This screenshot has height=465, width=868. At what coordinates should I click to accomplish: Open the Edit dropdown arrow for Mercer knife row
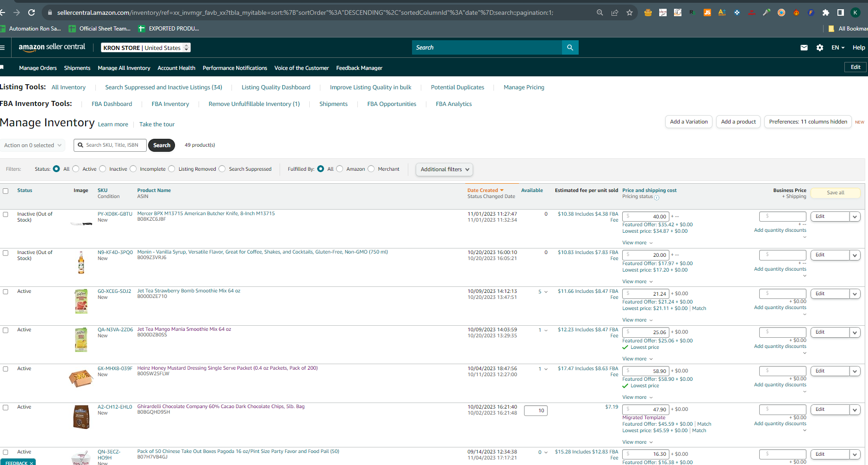click(855, 217)
